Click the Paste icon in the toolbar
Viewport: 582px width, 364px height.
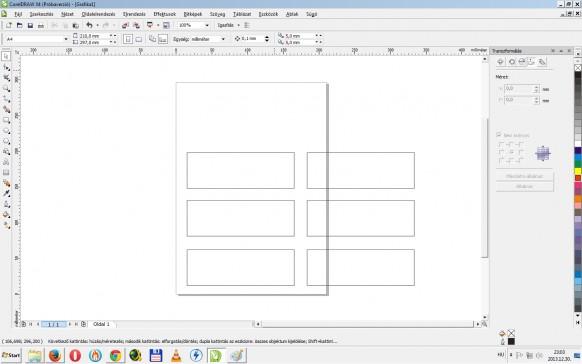point(76,25)
